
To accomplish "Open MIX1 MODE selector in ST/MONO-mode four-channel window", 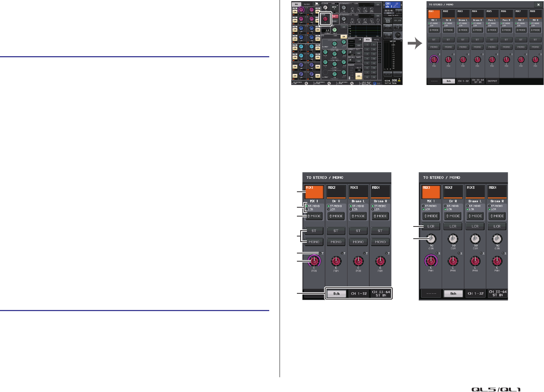I will (x=314, y=216).
